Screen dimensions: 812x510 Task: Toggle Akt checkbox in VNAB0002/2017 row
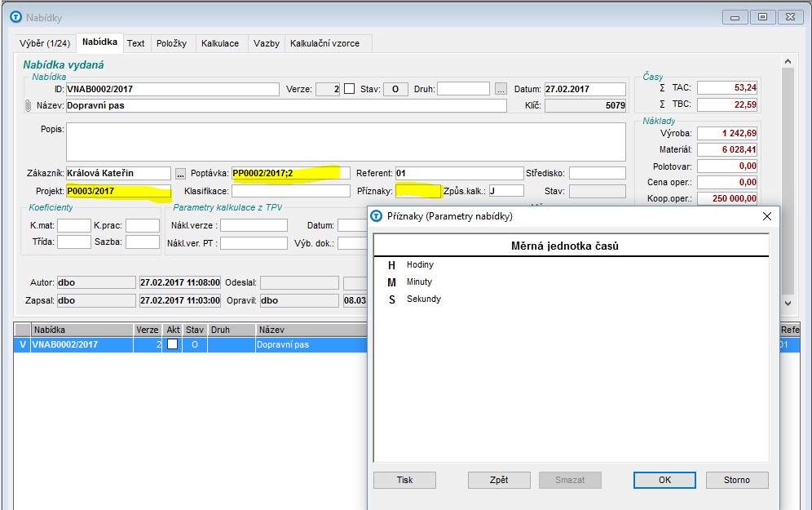[172, 344]
